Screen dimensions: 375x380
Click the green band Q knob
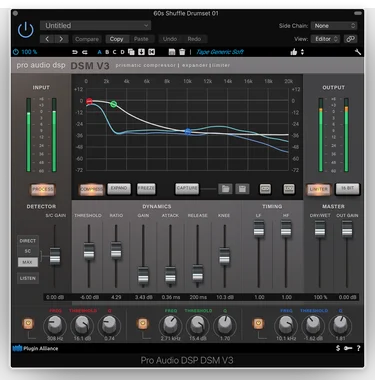tap(225, 325)
